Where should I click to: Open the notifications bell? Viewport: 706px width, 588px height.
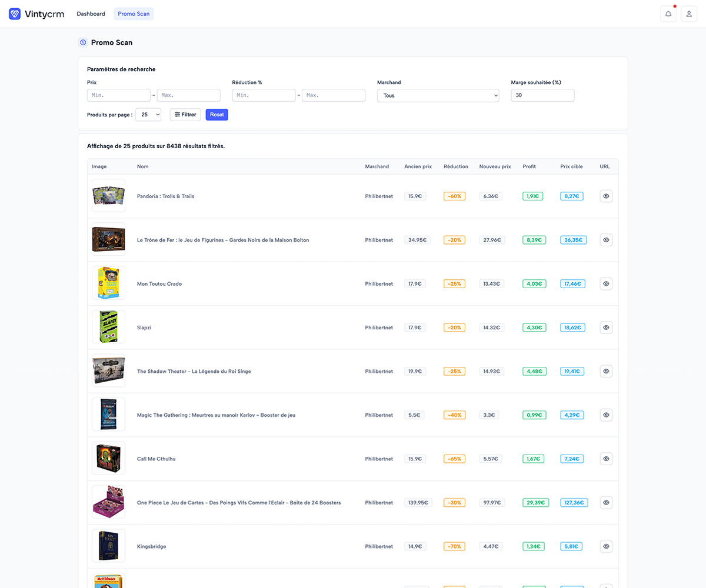click(x=668, y=14)
